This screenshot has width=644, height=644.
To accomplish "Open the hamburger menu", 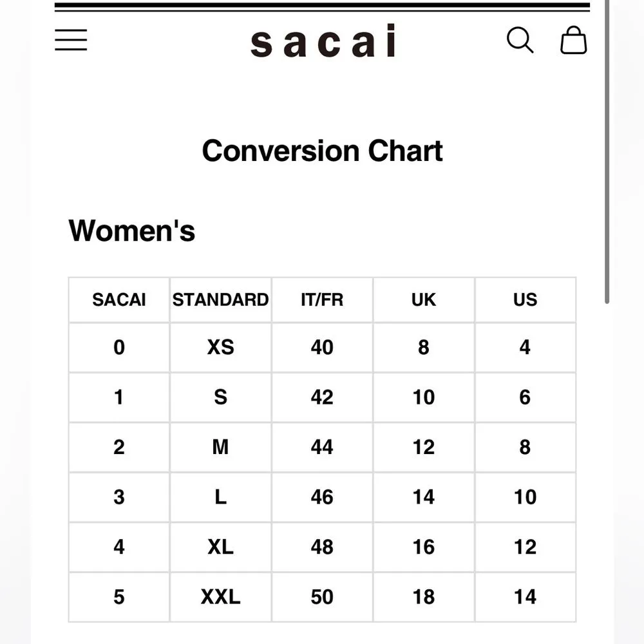I will point(71,40).
